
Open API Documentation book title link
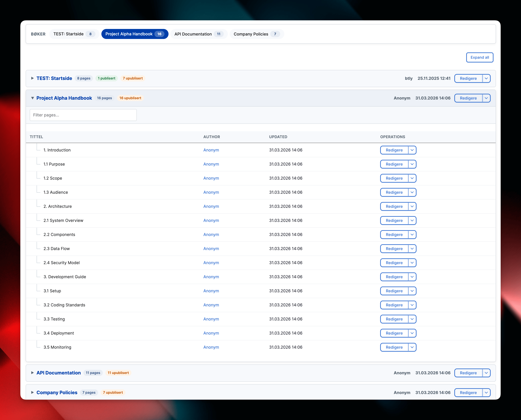pyautogui.click(x=59, y=373)
